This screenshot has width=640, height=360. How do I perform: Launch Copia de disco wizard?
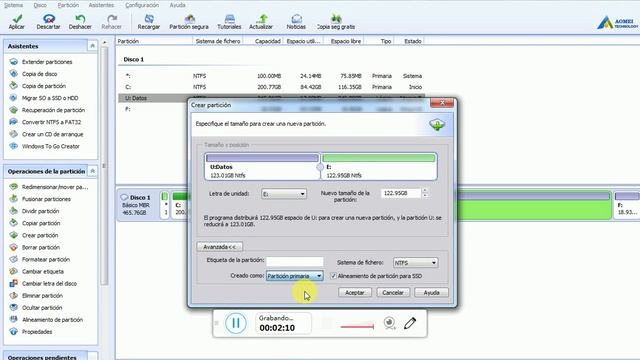39,74
